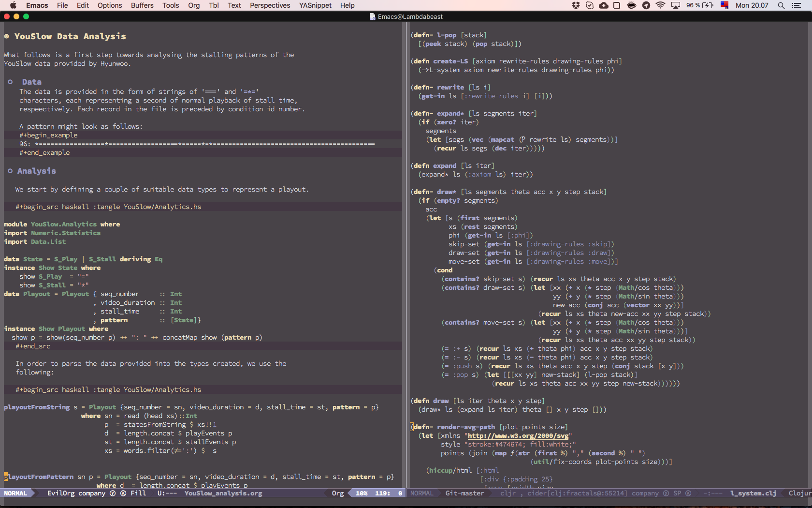Click the first #+begin_src haskell line
This screenshot has height=508, width=812.
[x=108, y=207]
